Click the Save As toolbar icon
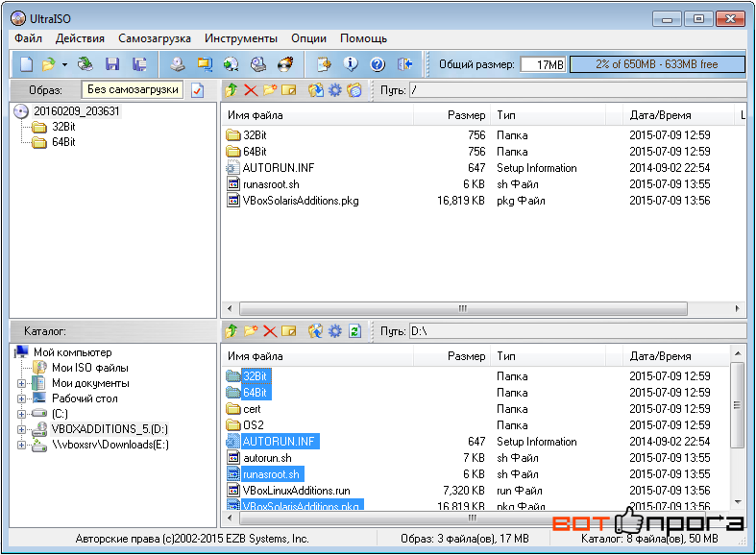Image resolution: width=756 pixels, height=555 pixels. pyautogui.click(x=140, y=64)
